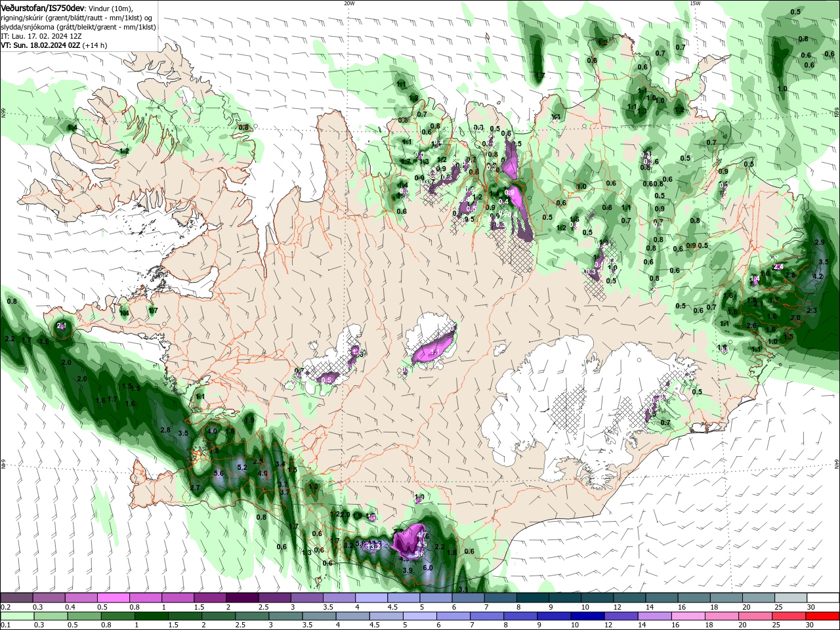Select the rain legend swatch labeled 3.5
The image size is (840, 630).
(319, 616)
